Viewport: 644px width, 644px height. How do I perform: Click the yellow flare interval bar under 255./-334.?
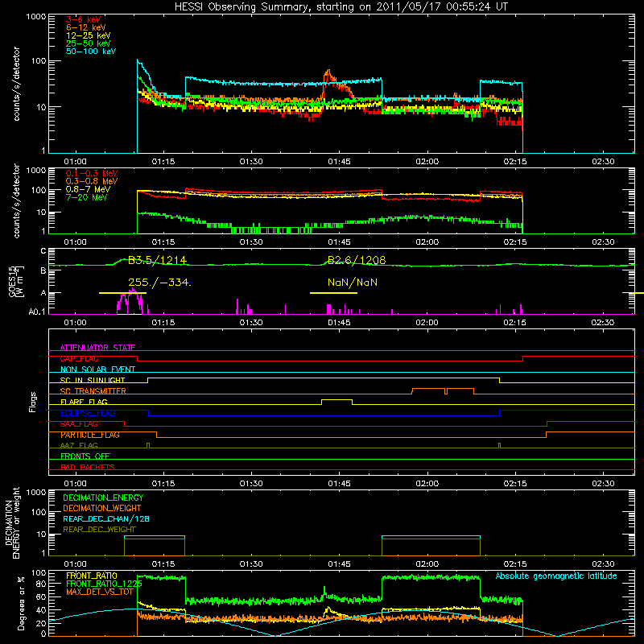tap(123, 293)
